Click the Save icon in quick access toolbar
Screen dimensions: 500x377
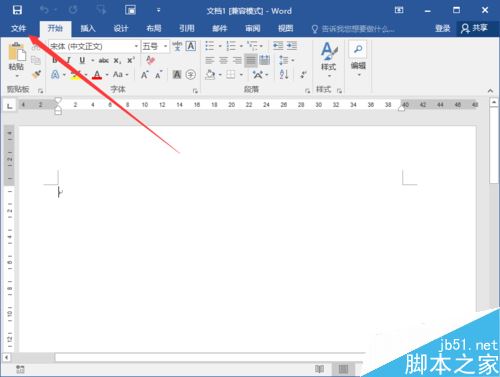[x=17, y=10]
